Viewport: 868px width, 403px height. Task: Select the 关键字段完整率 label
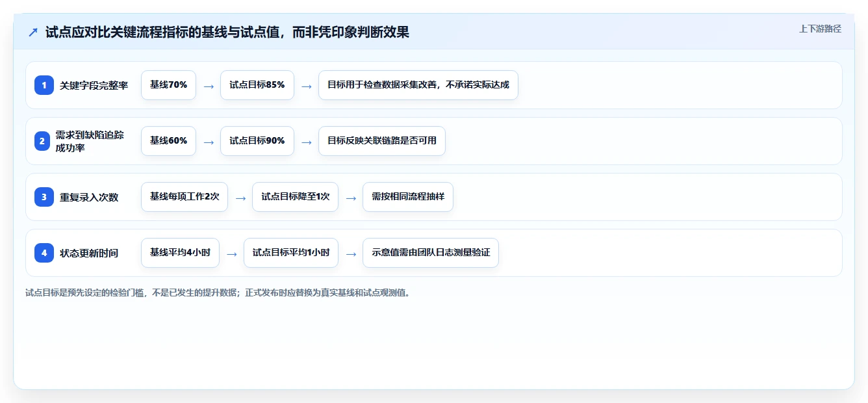[94, 85]
